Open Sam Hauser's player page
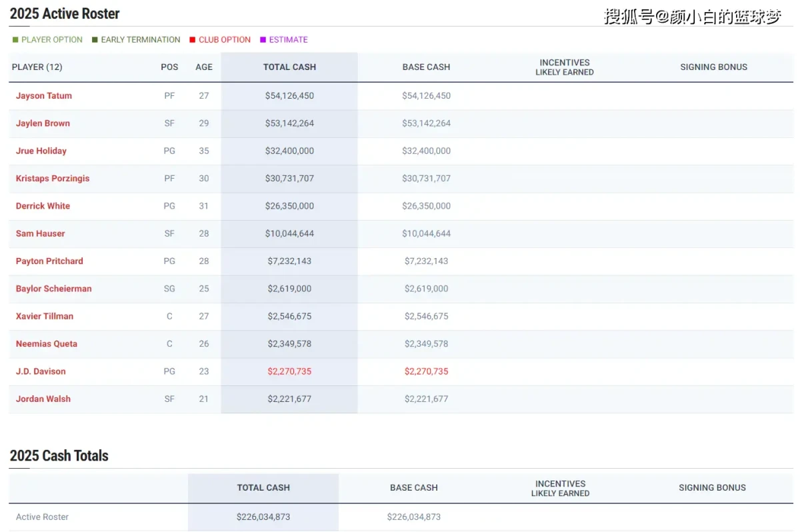800x532 pixels. tap(41, 233)
